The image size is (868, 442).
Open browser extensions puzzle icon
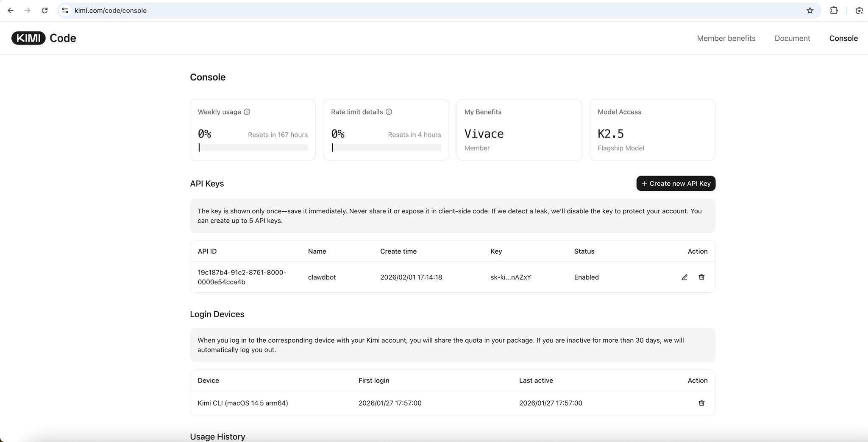click(x=834, y=11)
